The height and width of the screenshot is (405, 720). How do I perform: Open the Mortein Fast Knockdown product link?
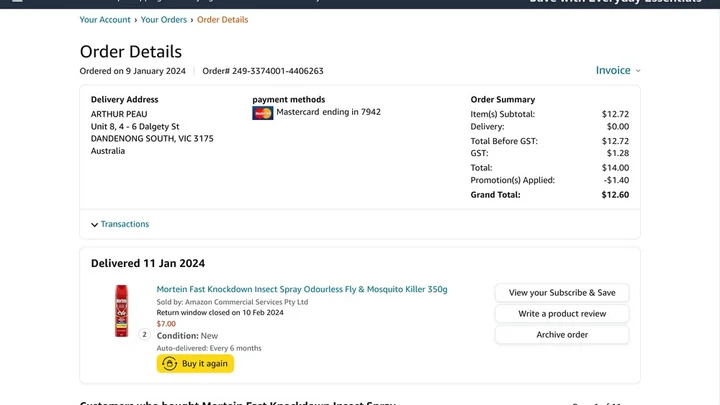pos(302,290)
